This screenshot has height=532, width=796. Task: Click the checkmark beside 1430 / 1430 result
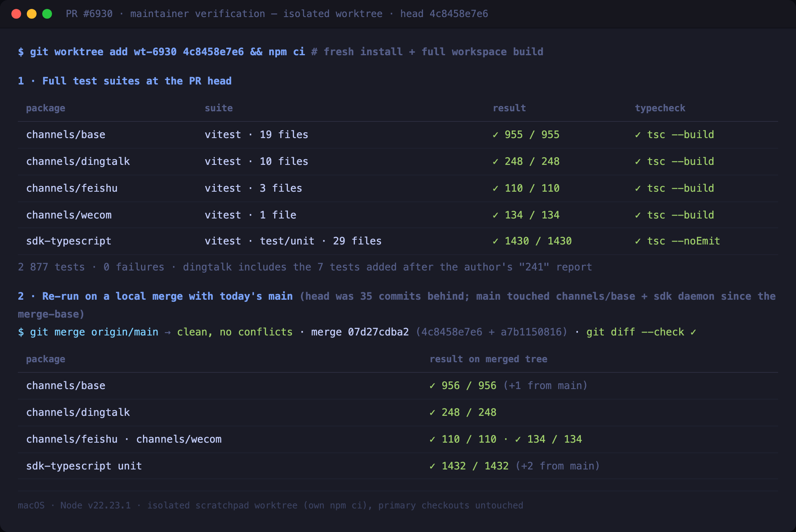pos(495,241)
